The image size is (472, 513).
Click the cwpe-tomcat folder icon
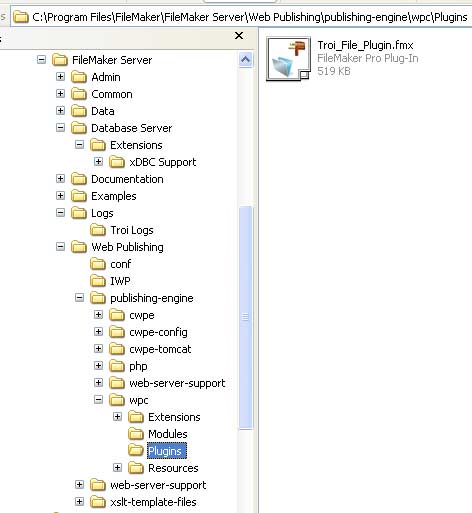(117, 349)
